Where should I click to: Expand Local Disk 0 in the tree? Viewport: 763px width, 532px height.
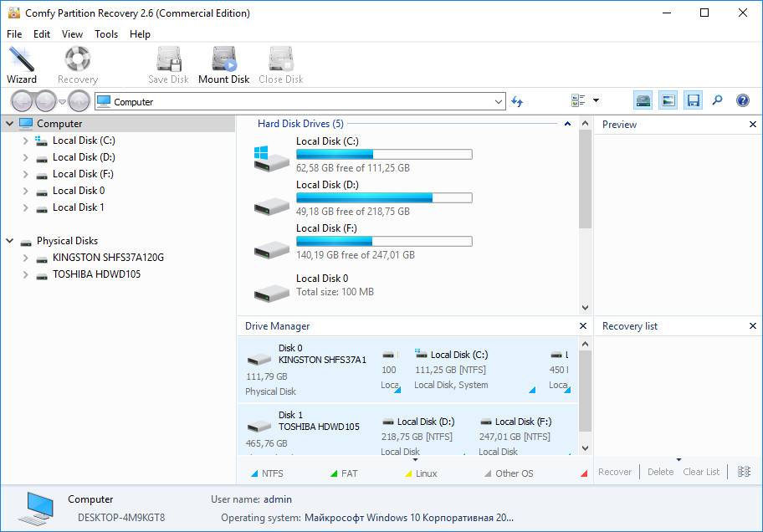tap(25, 191)
